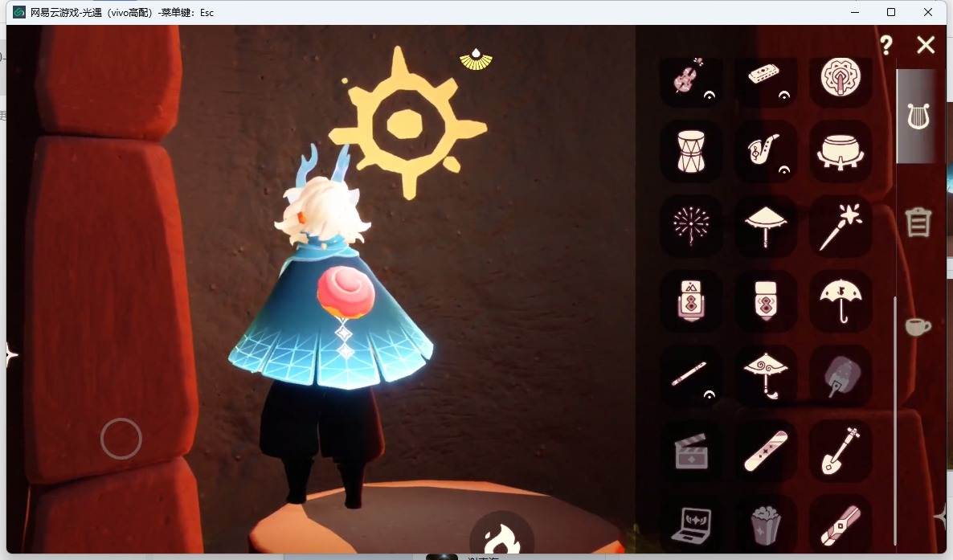953x560 pixels.
Task: Open the trash bin category tab
Action: pyautogui.click(x=918, y=222)
